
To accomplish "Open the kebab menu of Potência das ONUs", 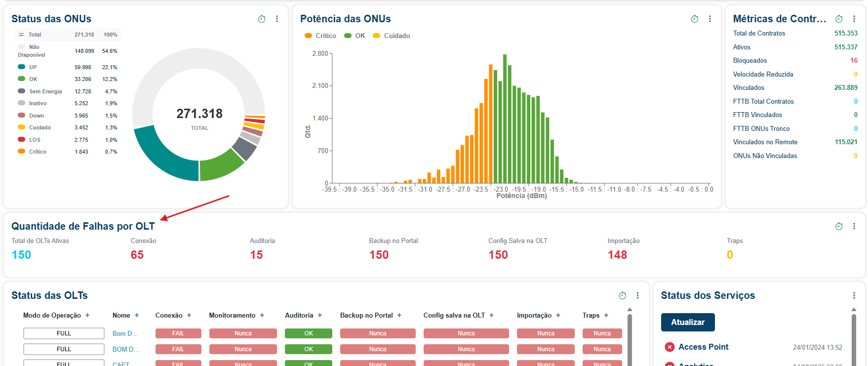I will [x=710, y=19].
